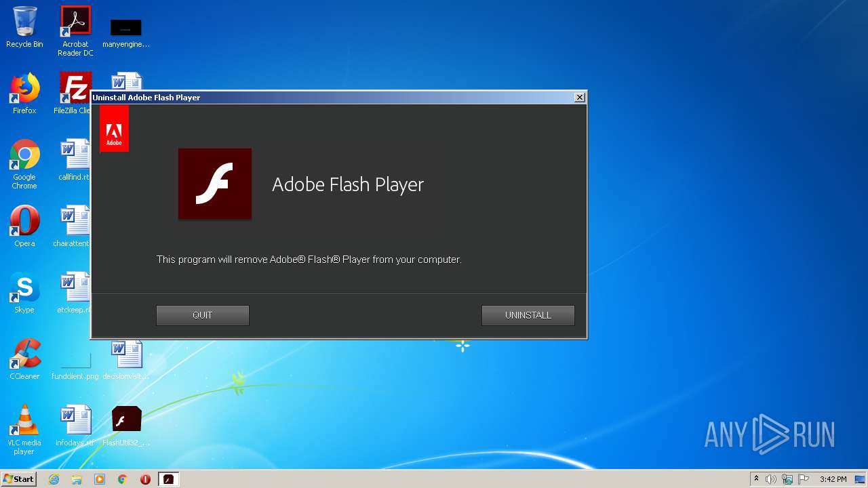Select the FlashUtil32 desktop file
The image size is (868, 488).
[x=126, y=426]
